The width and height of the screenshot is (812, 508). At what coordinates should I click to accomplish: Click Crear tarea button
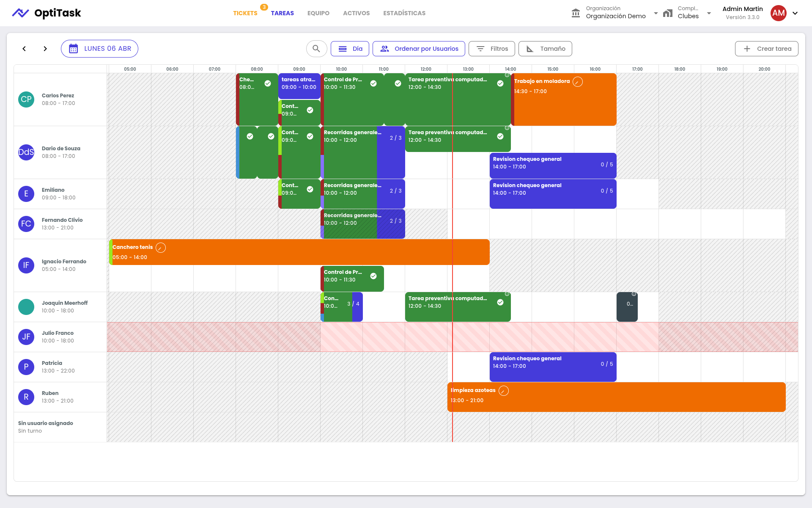pos(766,49)
